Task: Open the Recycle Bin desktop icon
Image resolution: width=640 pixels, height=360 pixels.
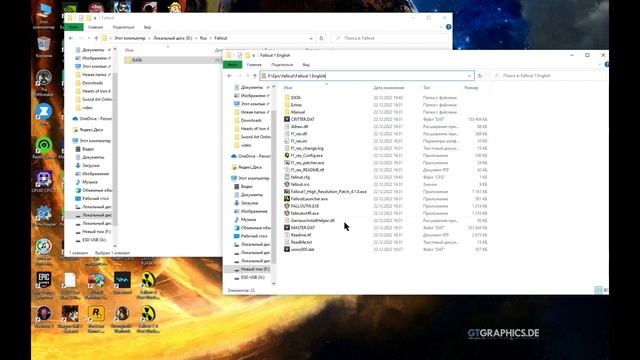Action: (44, 47)
